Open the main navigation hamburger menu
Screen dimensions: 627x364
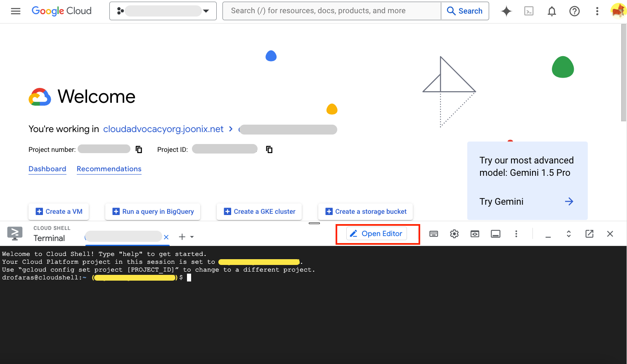pyautogui.click(x=16, y=11)
